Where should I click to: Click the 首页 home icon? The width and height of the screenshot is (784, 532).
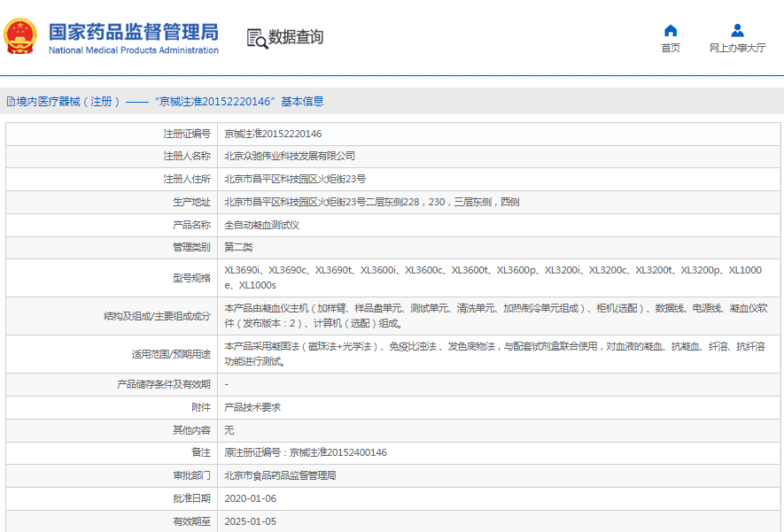pos(671,30)
